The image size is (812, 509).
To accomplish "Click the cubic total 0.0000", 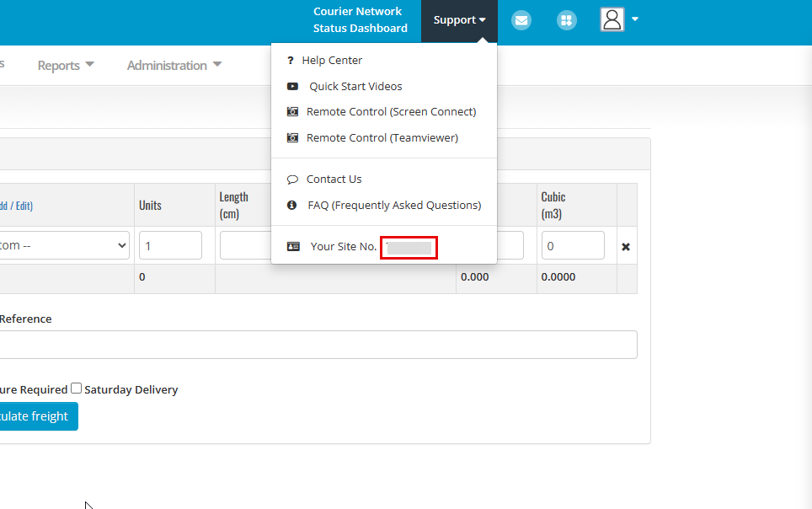I will point(558,276).
